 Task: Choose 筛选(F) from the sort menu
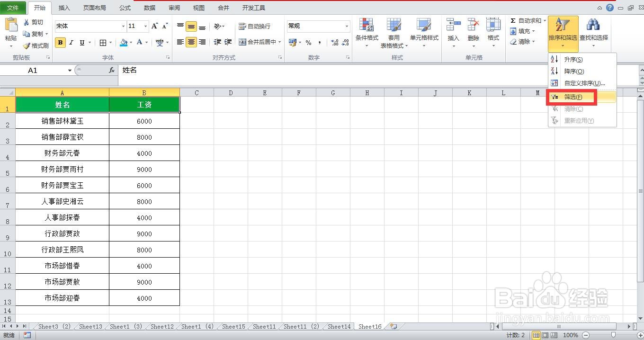[572, 97]
